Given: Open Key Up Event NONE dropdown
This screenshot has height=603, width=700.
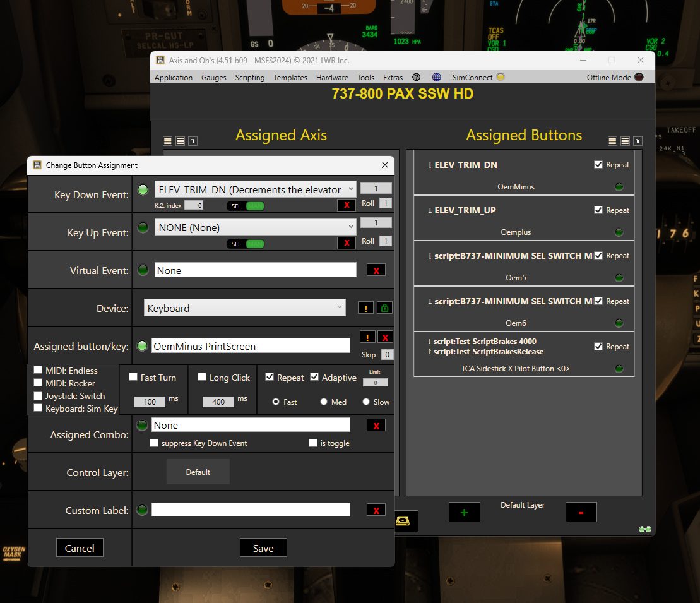Looking at the screenshot, I should point(256,227).
